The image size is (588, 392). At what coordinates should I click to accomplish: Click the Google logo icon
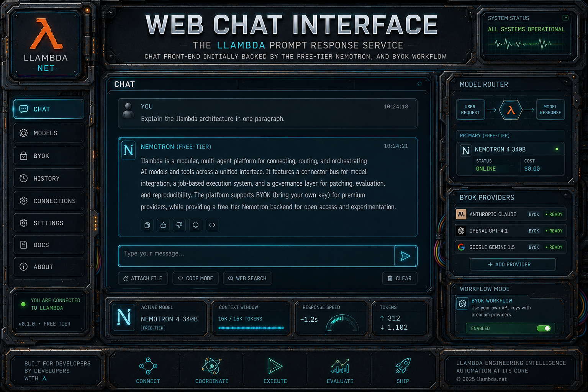pyautogui.click(x=461, y=247)
